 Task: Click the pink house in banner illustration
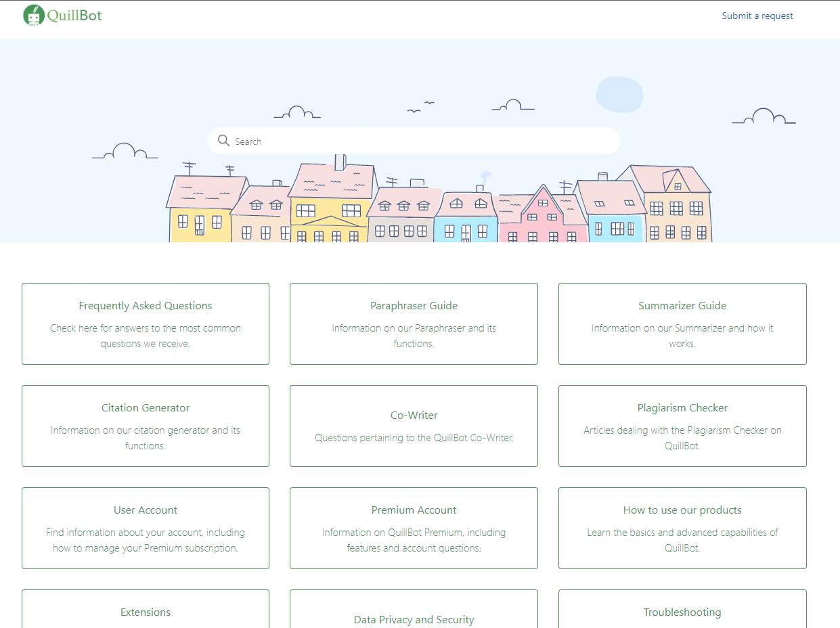coord(541,220)
